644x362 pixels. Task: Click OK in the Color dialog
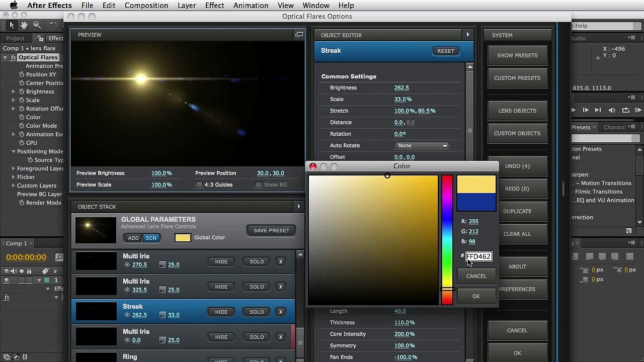[x=476, y=296]
